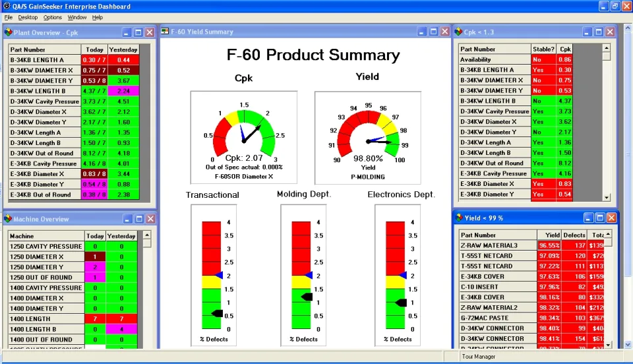Open the Desktop menu

pos(28,17)
